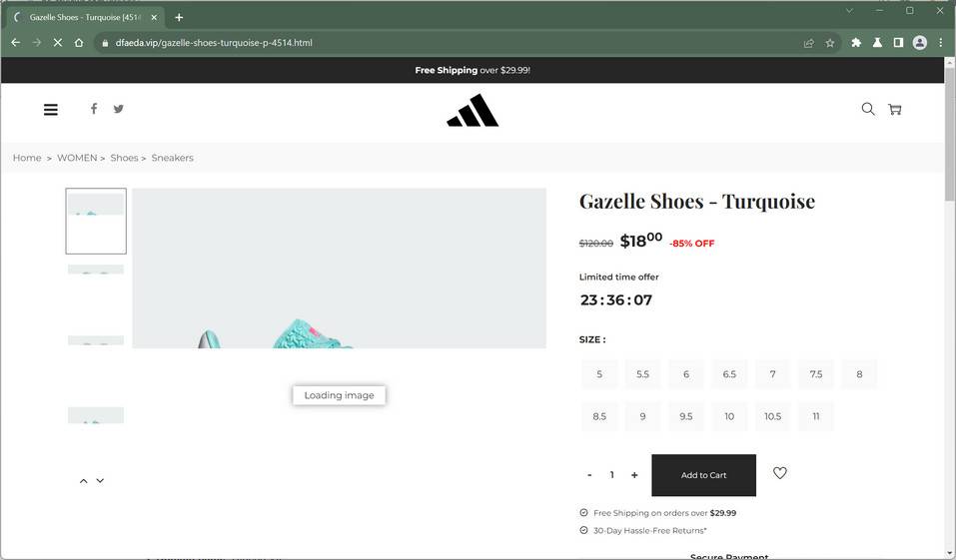Select size 6
956x560 pixels.
pyautogui.click(x=686, y=374)
